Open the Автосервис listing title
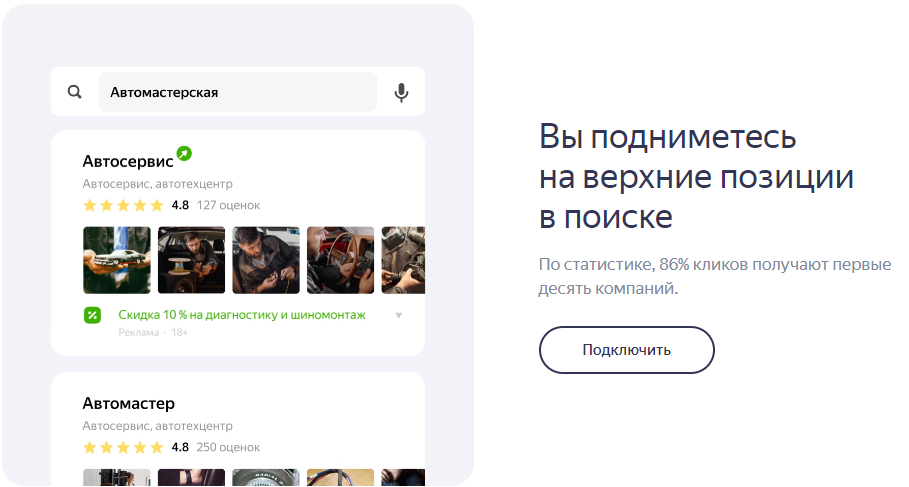This screenshot has height=487, width=909. coord(127,160)
